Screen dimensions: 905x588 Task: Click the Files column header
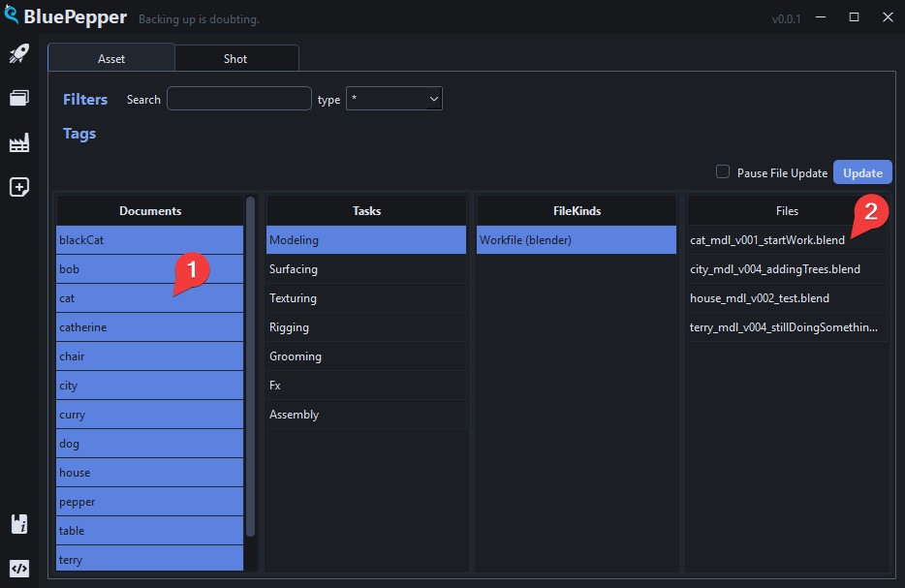pos(787,210)
